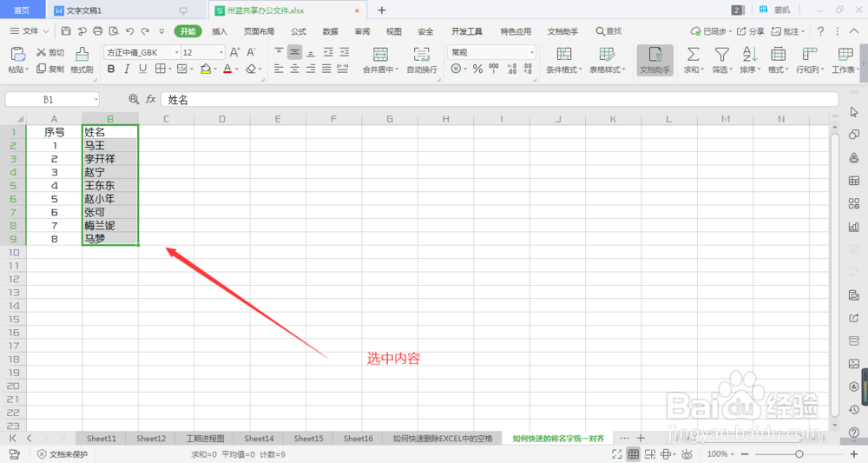Open the 工期进程图 worksheet tab
This screenshot has width=868, height=463.
click(205, 438)
